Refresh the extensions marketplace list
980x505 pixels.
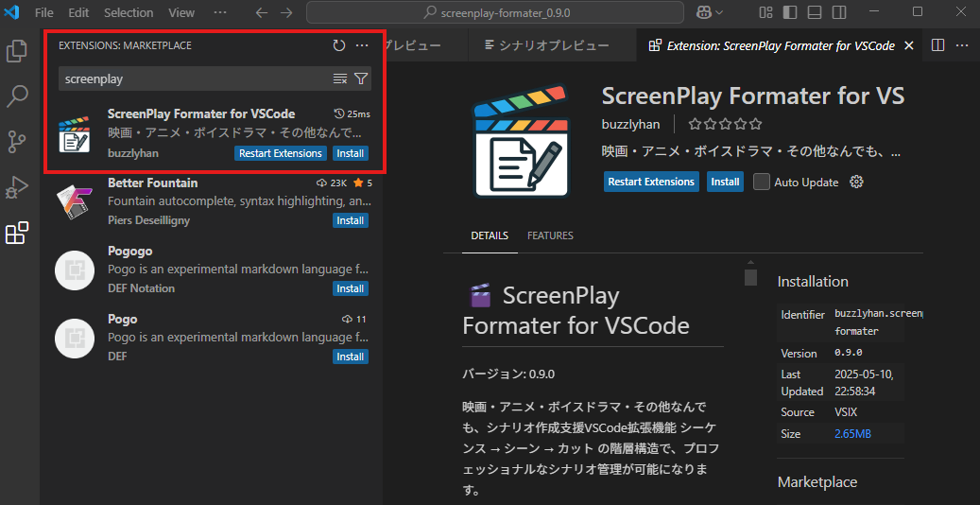point(338,45)
